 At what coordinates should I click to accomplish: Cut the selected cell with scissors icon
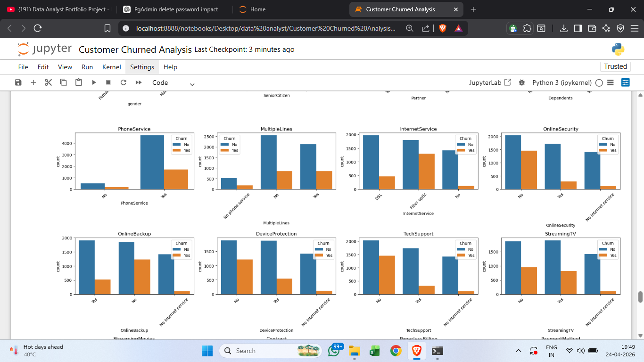pyautogui.click(x=48, y=82)
